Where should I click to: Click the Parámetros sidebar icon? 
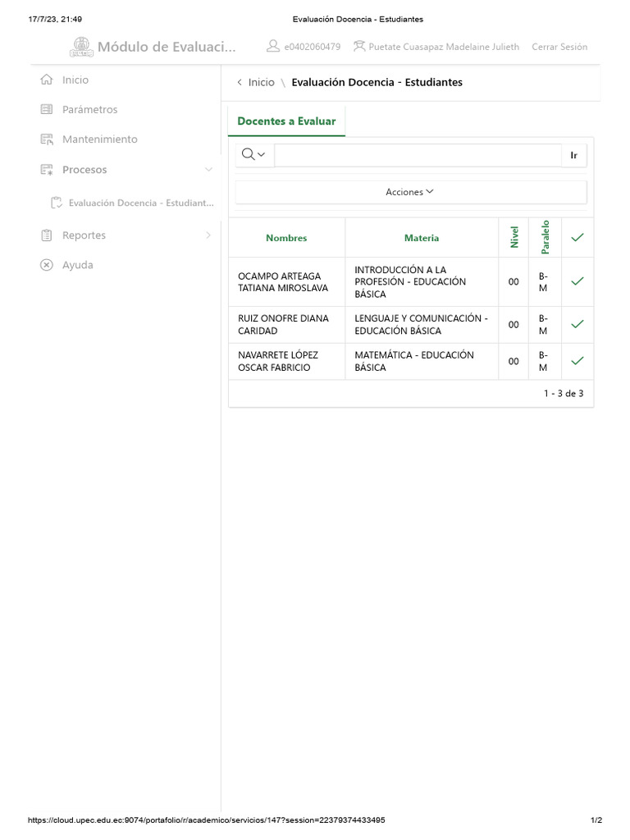point(47,110)
